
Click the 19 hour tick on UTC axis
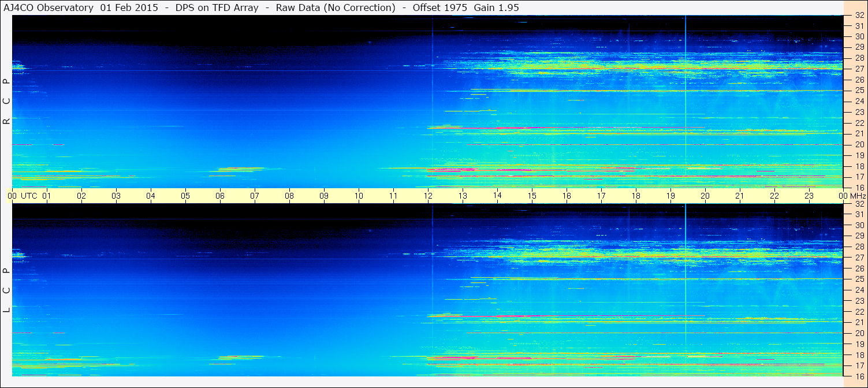point(670,196)
